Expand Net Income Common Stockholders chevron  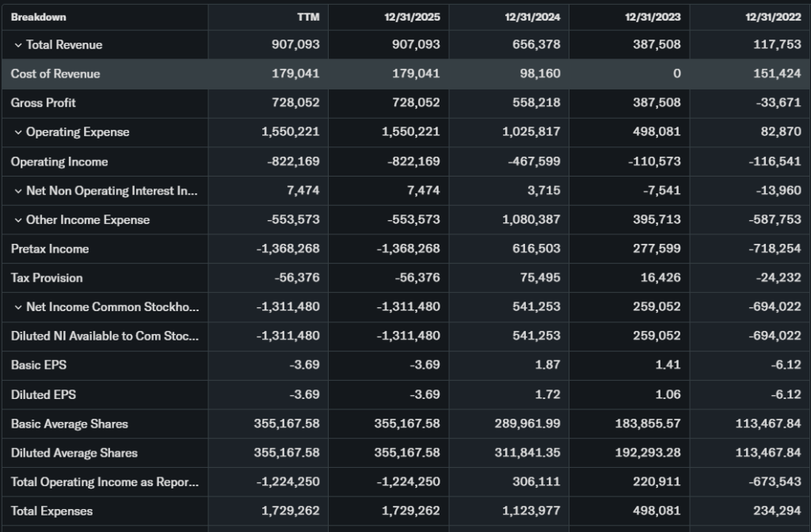coord(17,307)
